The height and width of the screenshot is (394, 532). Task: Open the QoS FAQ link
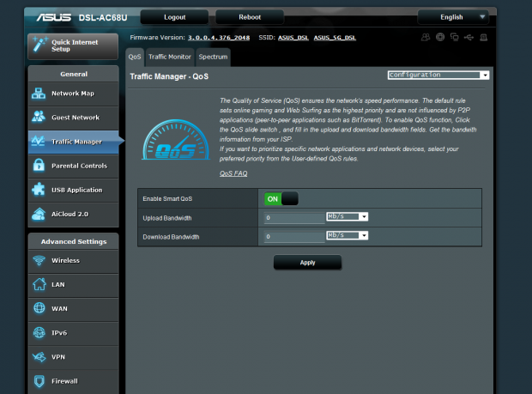click(233, 173)
